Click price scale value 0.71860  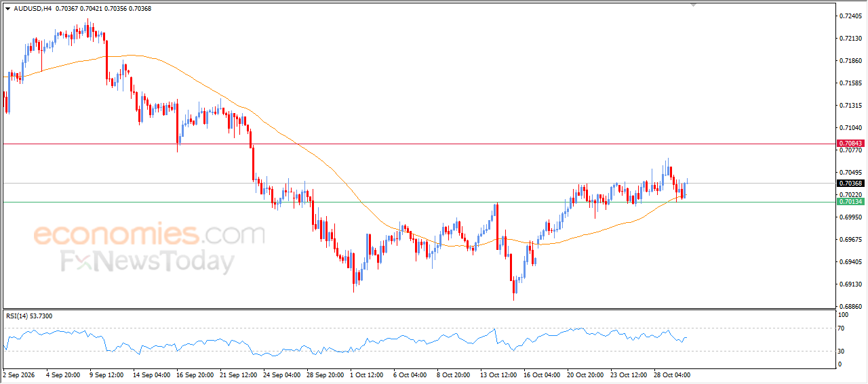(x=850, y=61)
